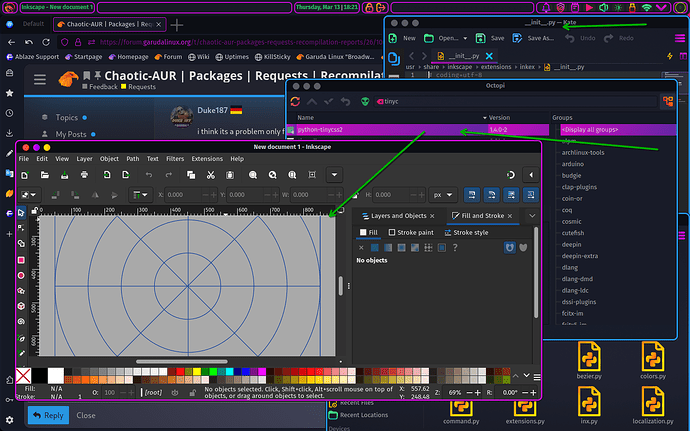This screenshot has height=431, width=690.
Task: Open align distribution dropdown in tool controls
Action: 141,195
